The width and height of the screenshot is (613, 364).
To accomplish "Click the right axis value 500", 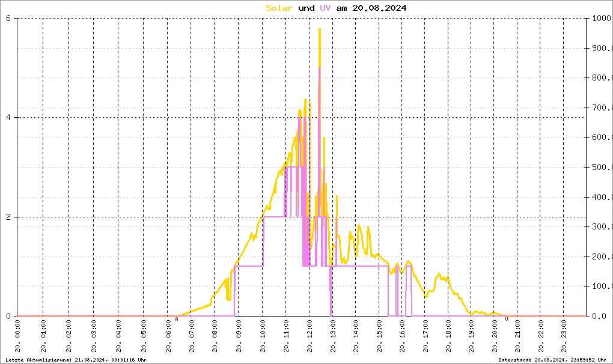I will [601, 168].
